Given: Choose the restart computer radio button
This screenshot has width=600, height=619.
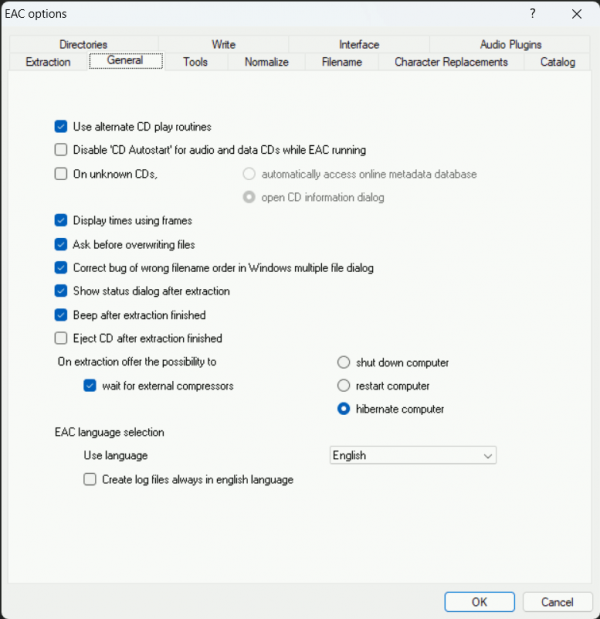Looking at the screenshot, I should tap(344, 386).
